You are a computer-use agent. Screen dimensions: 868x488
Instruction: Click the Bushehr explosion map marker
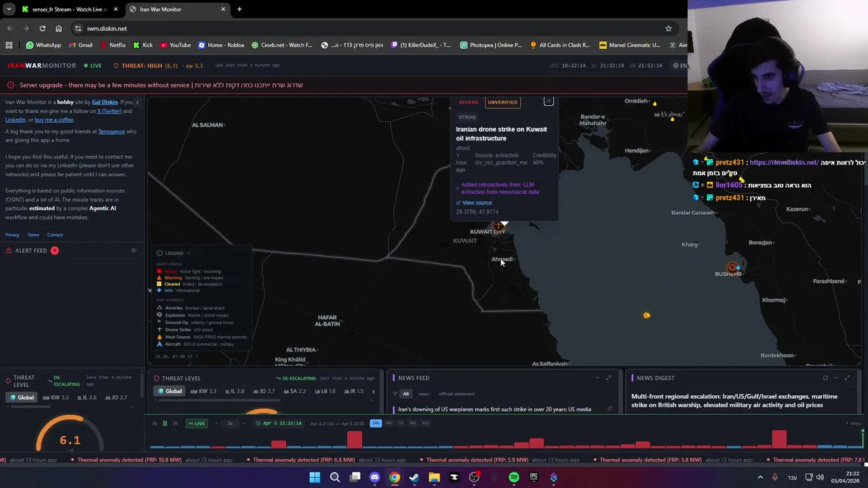coord(732,268)
